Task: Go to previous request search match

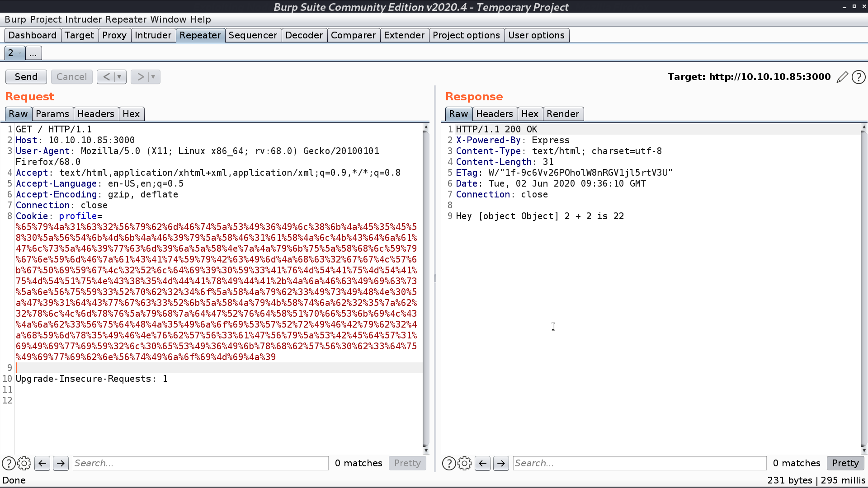Action: point(42,463)
